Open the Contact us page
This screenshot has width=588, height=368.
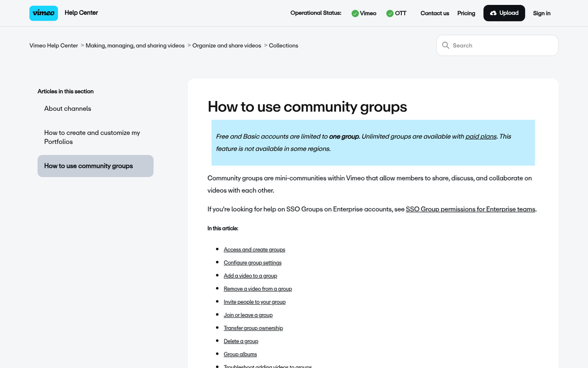click(x=434, y=13)
